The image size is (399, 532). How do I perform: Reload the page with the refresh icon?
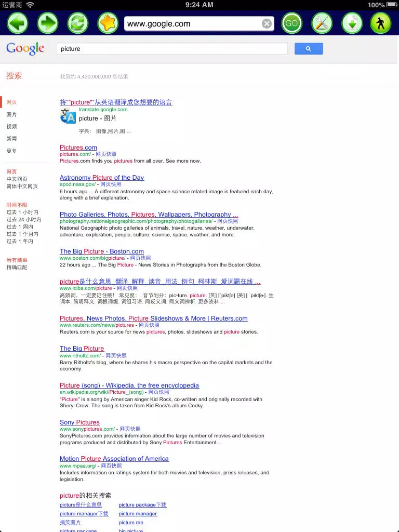click(78, 23)
